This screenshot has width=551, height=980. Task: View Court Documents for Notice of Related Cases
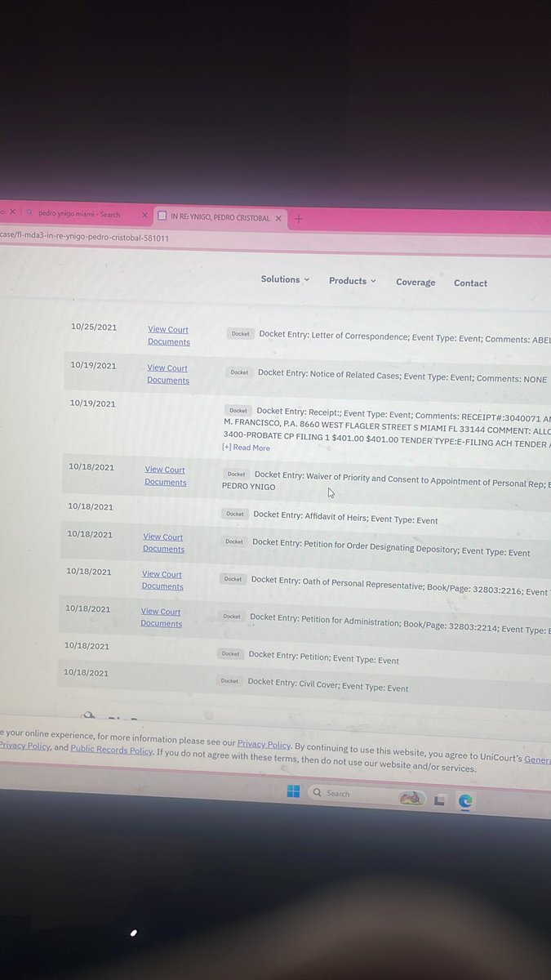(167, 374)
